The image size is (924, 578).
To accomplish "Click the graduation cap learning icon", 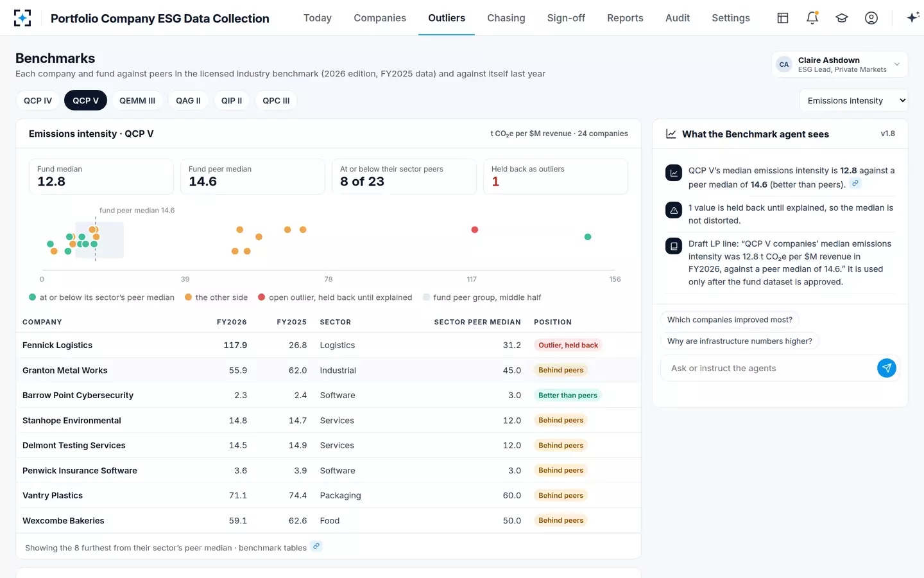I will [842, 18].
